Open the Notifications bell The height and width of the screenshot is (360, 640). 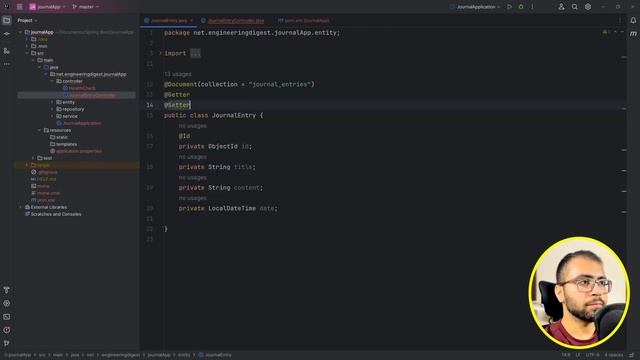pos(633,20)
